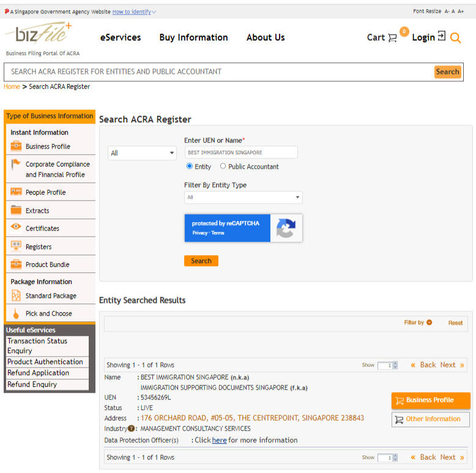Click Back in the bottom pagination
The height and width of the screenshot is (473, 476).
pyautogui.click(x=428, y=457)
